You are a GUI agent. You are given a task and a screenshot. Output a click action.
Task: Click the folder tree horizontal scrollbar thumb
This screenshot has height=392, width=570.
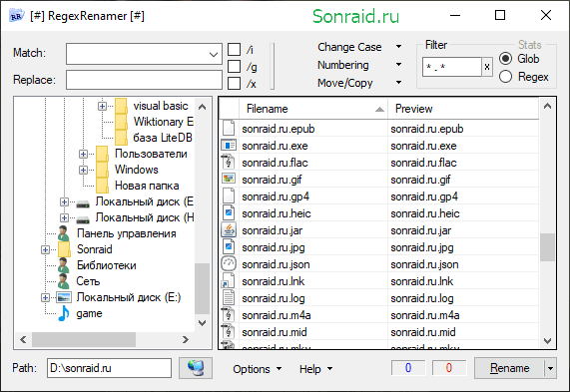click(x=84, y=340)
